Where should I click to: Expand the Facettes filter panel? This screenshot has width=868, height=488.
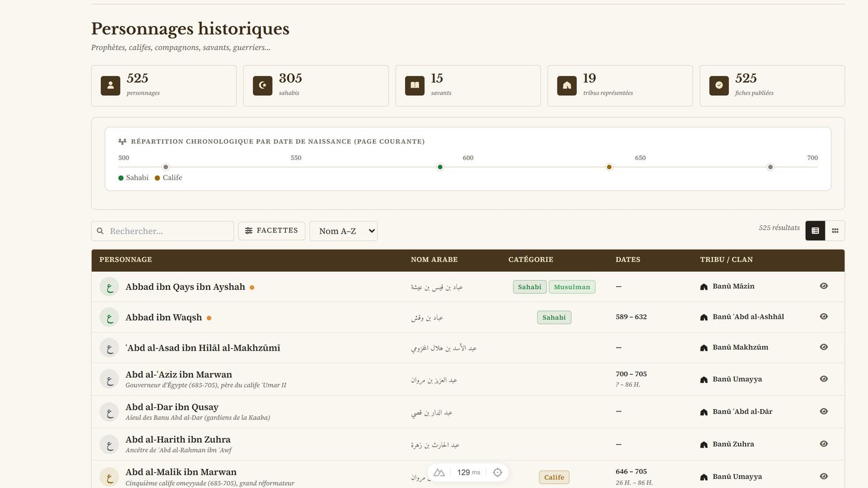pyautogui.click(x=272, y=231)
